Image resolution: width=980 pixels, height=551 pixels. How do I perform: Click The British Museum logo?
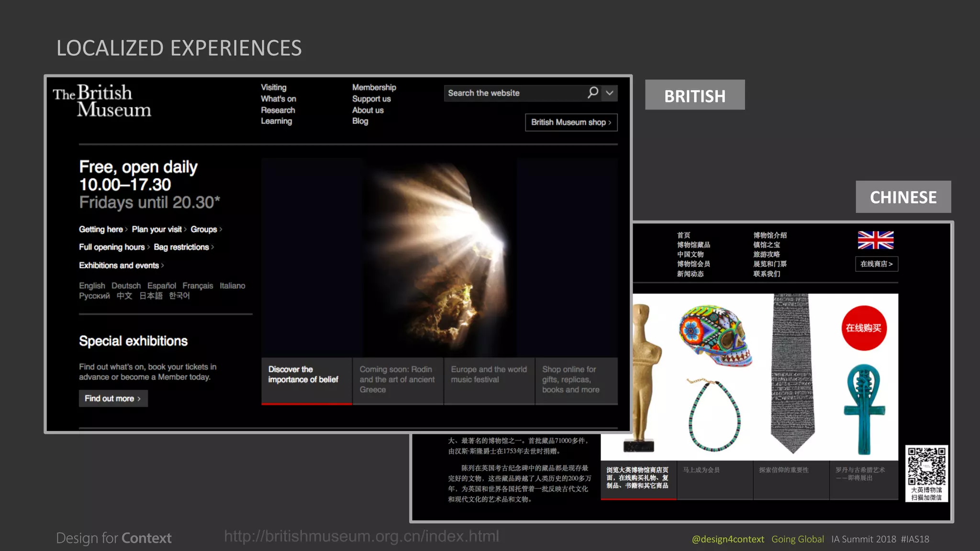click(x=102, y=100)
